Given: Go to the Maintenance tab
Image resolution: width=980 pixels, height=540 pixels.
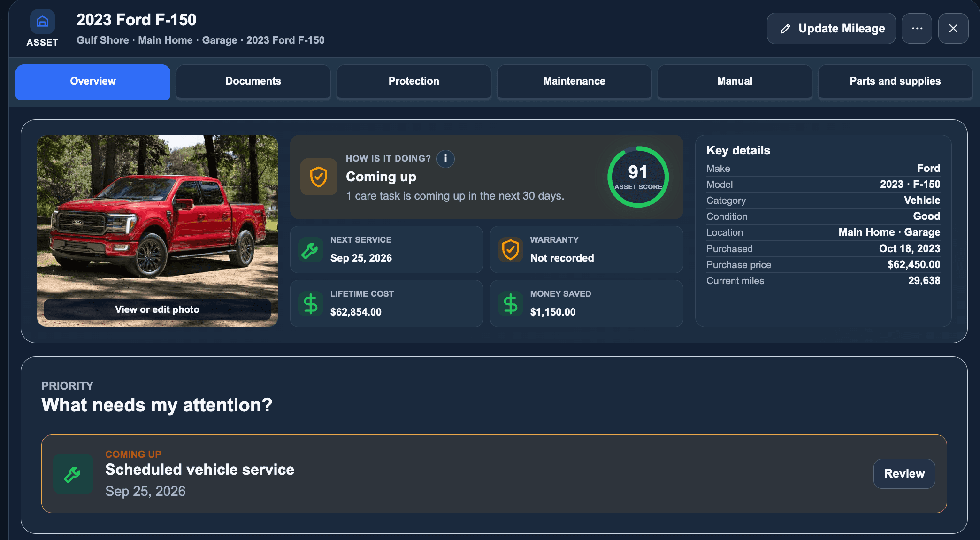Looking at the screenshot, I should [574, 82].
